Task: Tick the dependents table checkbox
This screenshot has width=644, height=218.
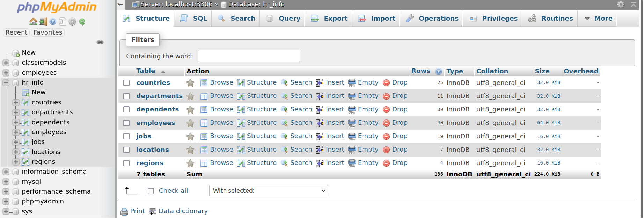Action: 126,109
